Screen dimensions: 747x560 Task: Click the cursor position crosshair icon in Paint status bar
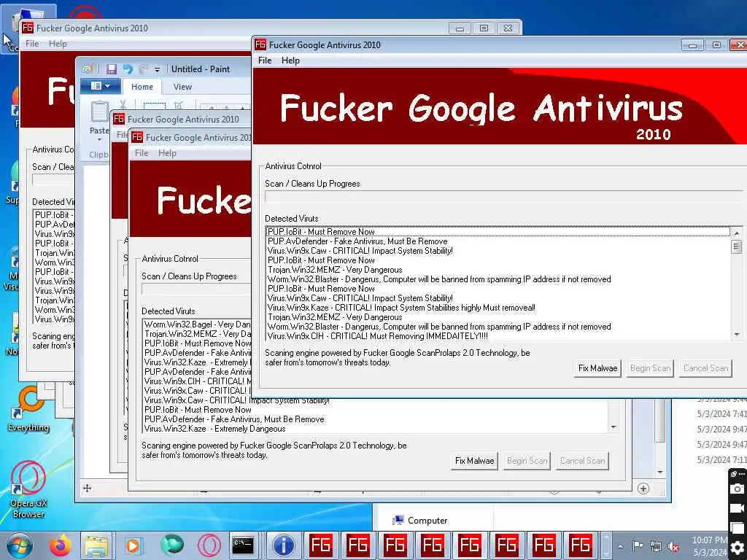click(88, 488)
